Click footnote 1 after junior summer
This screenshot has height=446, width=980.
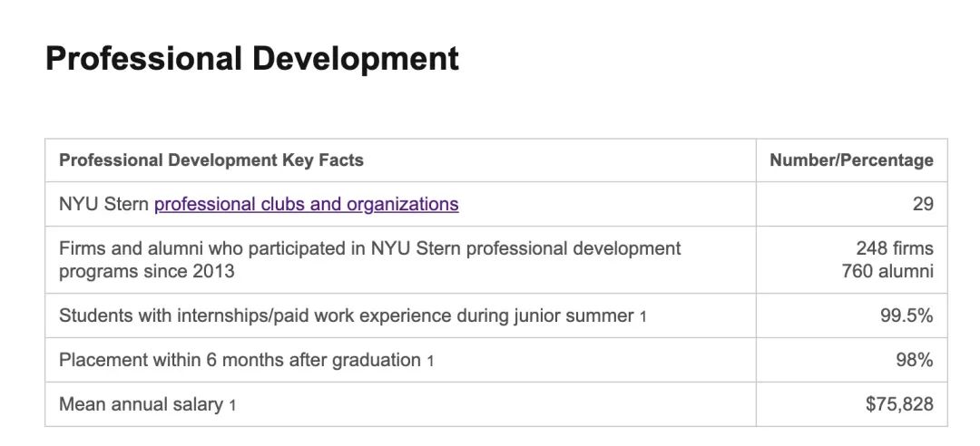642,316
